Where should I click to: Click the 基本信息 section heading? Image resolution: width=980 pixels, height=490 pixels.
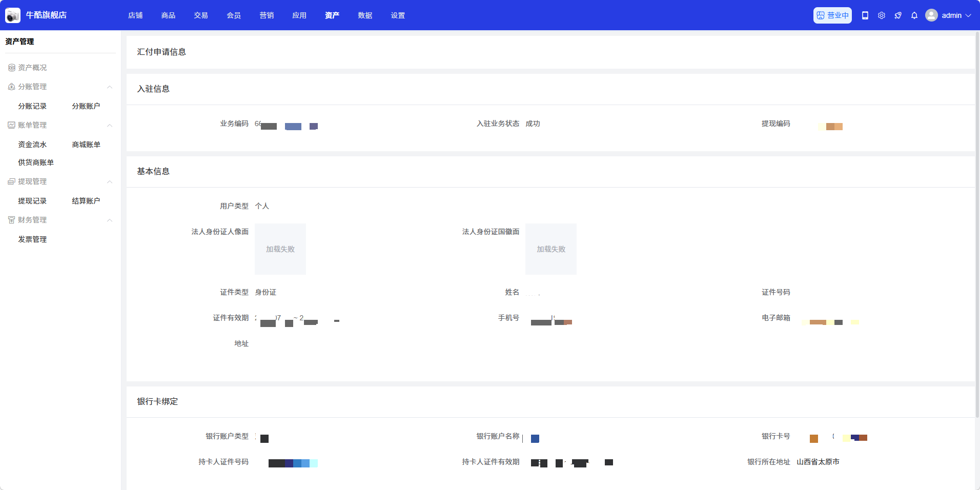click(x=153, y=171)
